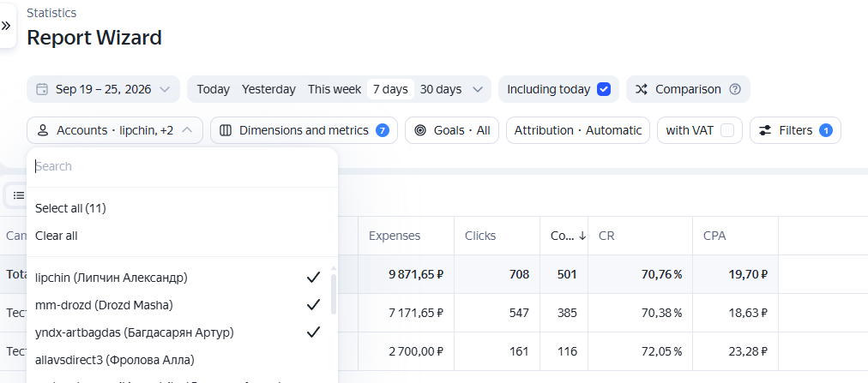Expand the collapsed sidebar with double chevron
This screenshot has width=868, height=383.
pos(6,26)
